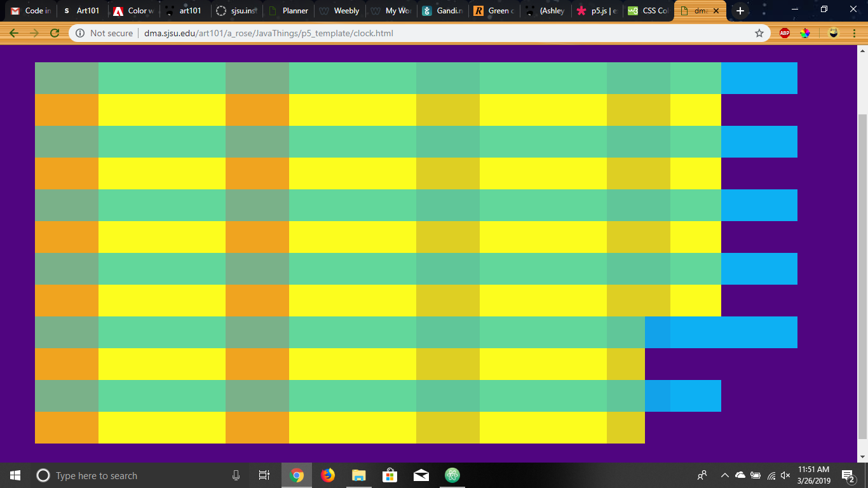Screen dimensions: 868x488
Task: Open the Atom editor from the taskbar
Action: pyautogui.click(x=452, y=475)
